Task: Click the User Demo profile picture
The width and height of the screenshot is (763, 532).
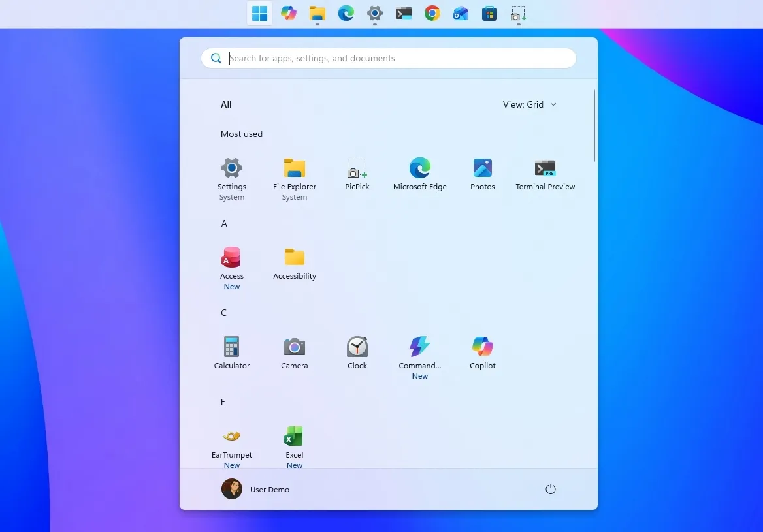Action: click(232, 489)
